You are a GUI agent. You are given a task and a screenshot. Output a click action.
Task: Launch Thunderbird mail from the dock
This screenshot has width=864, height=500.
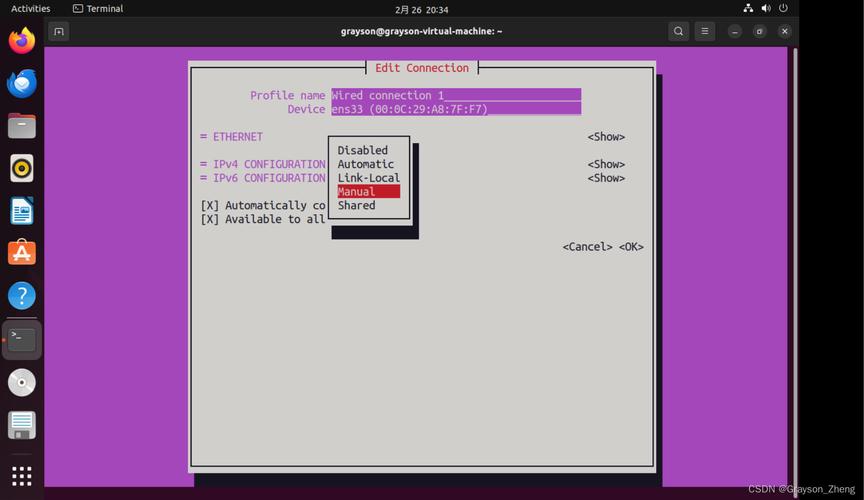(22, 84)
